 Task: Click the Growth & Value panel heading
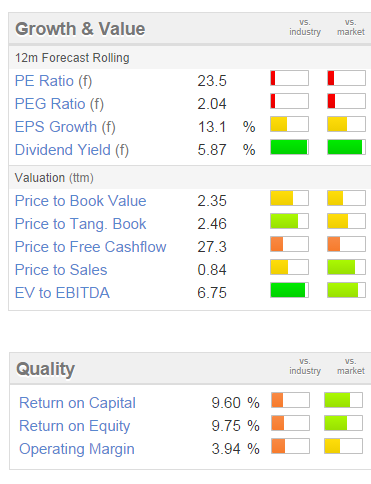(80, 29)
